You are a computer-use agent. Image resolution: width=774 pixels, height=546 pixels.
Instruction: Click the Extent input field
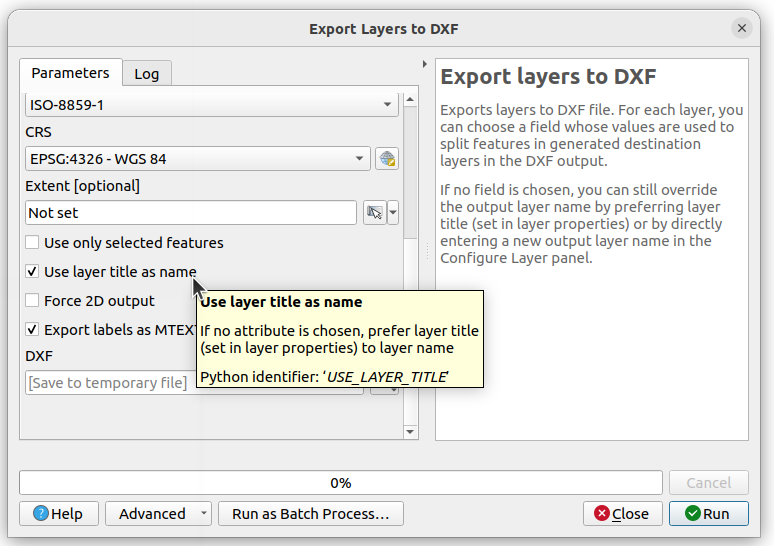click(x=190, y=213)
